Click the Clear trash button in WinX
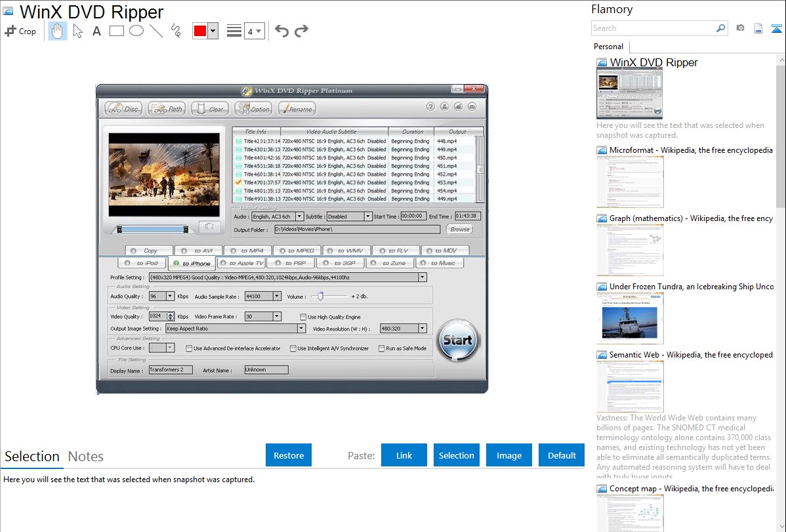 click(210, 109)
